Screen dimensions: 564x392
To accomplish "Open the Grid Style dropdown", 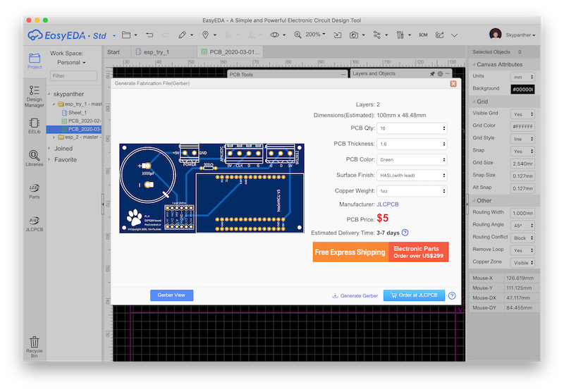I will (x=522, y=139).
